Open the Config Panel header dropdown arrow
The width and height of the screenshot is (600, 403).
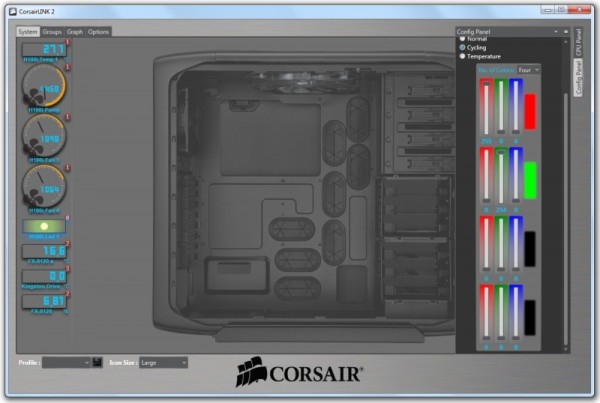[x=556, y=32]
